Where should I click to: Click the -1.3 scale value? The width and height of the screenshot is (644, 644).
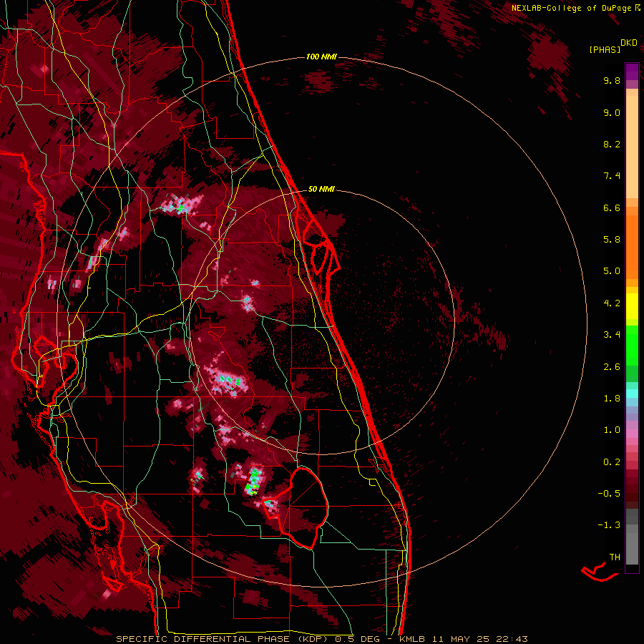tap(609, 525)
